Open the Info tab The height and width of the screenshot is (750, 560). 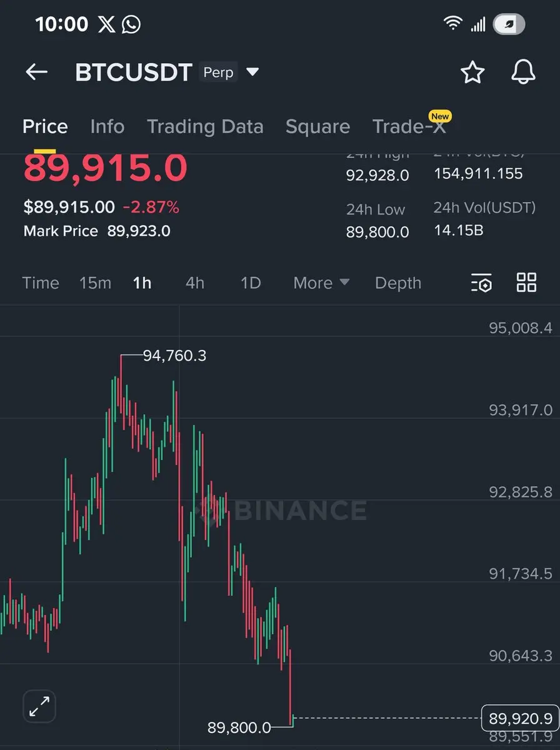(x=107, y=127)
